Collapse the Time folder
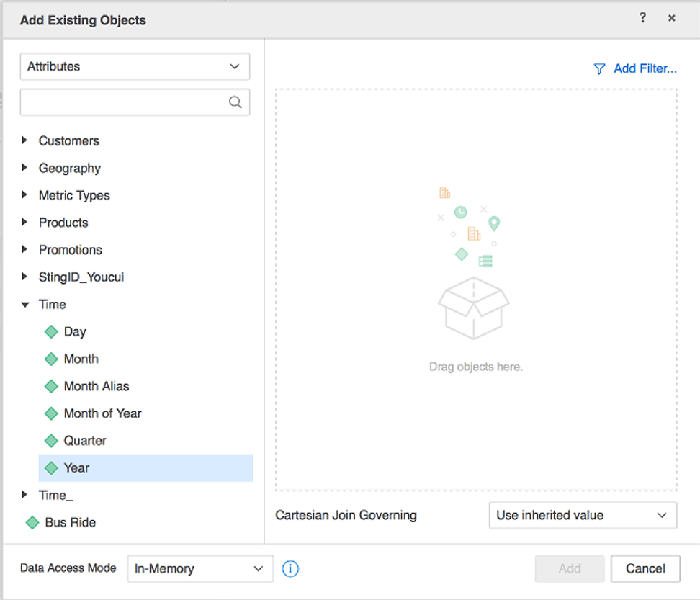The height and width of the screenshot is (600, 700). tap(25, 305)
